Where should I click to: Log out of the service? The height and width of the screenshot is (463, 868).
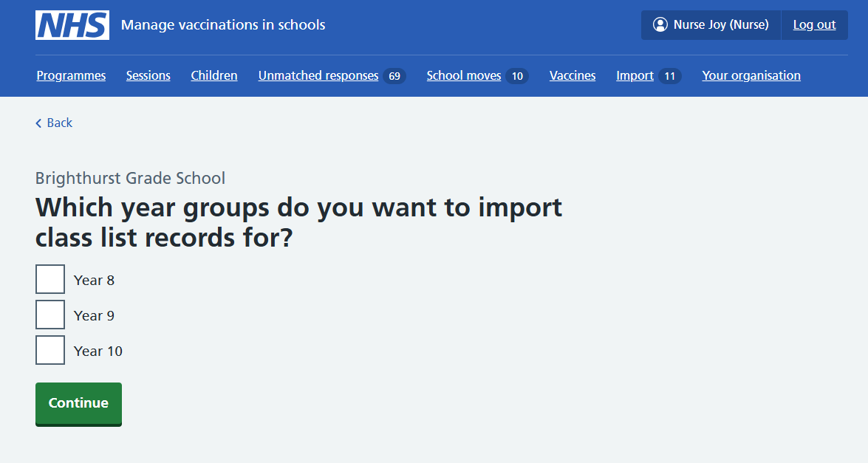[x=814, y=25]
